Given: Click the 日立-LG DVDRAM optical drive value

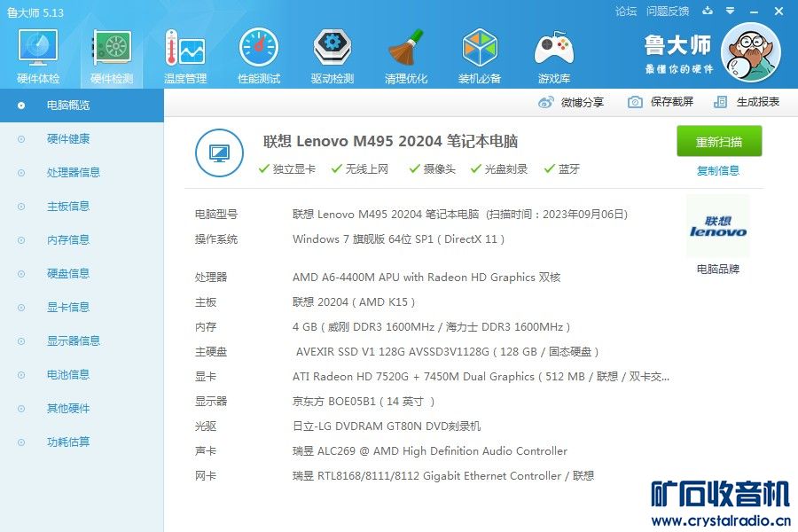Looking at the screenshot, I should pos(387,426).
